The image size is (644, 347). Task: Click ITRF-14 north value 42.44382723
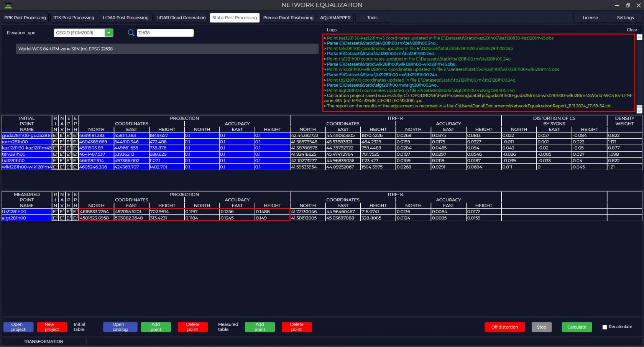[308, 135]
